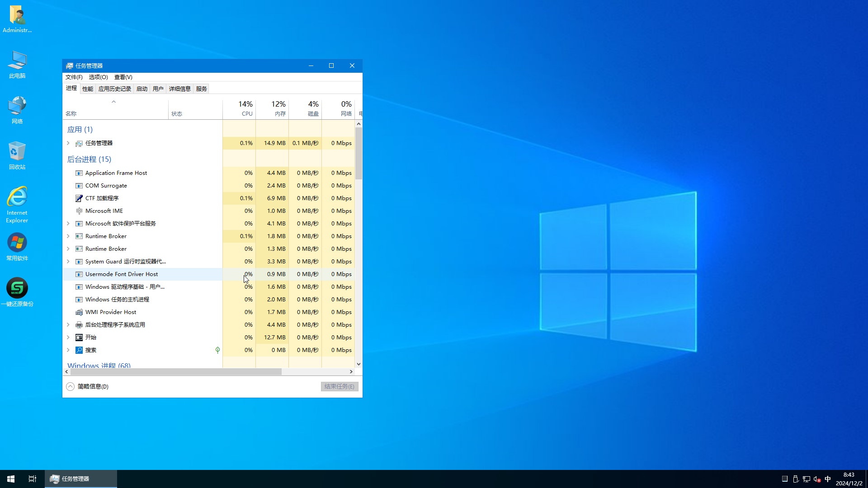Screen dimensions: 868x488
Task: Click the CTF 加载程序 pen icon
Action: [79, 198]
